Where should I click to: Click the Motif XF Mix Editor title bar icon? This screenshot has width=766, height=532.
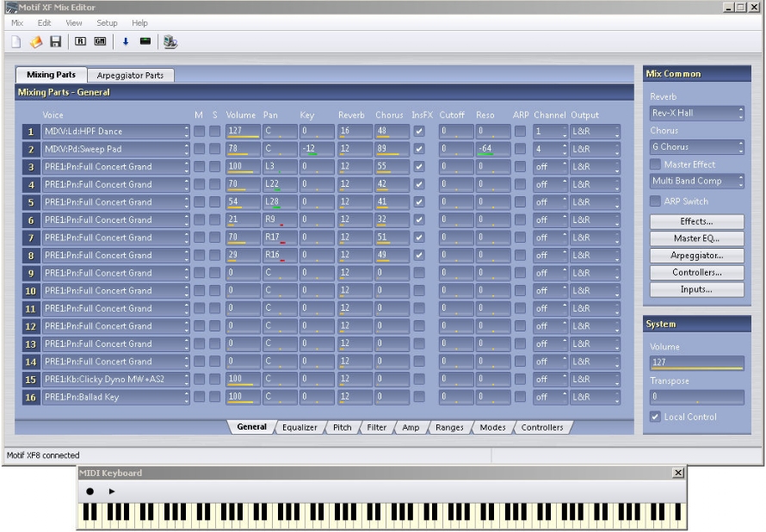tap(10, 8)
